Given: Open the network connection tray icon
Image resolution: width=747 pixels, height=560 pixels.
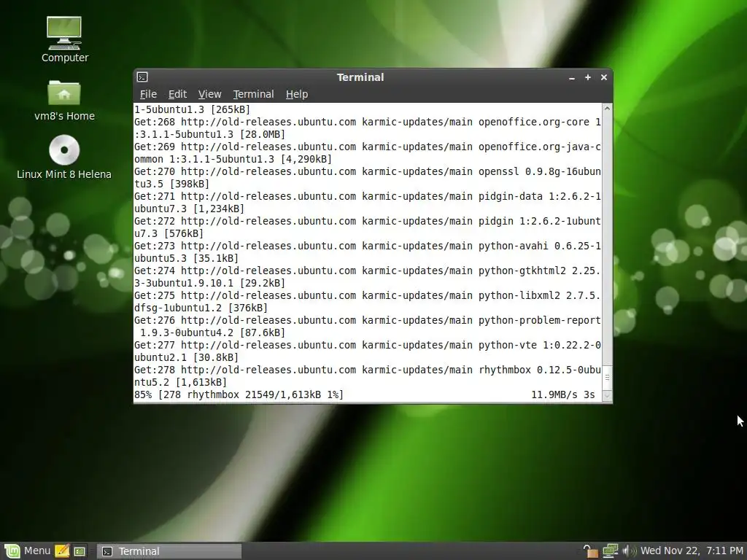Looking at the screenshot, I should [611, 551].
